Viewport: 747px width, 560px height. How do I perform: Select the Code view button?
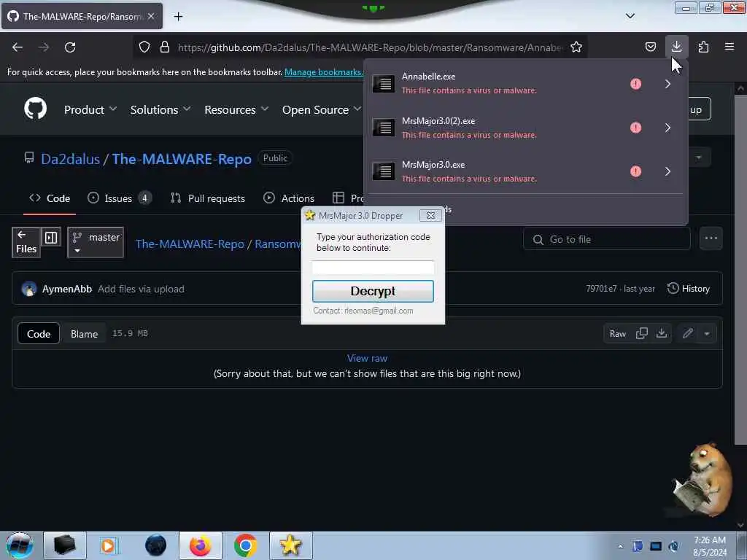(x=39, y=334)
